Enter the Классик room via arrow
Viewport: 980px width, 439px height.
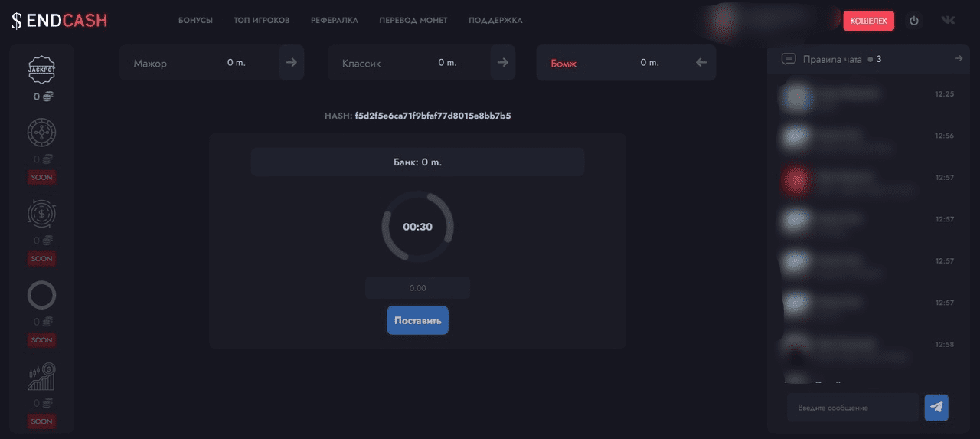click(502, 63)
